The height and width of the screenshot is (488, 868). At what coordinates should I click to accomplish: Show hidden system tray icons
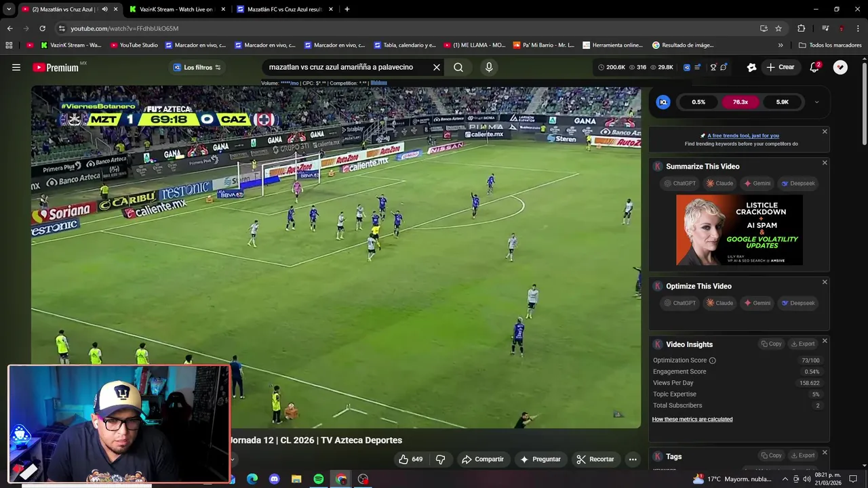785,479
